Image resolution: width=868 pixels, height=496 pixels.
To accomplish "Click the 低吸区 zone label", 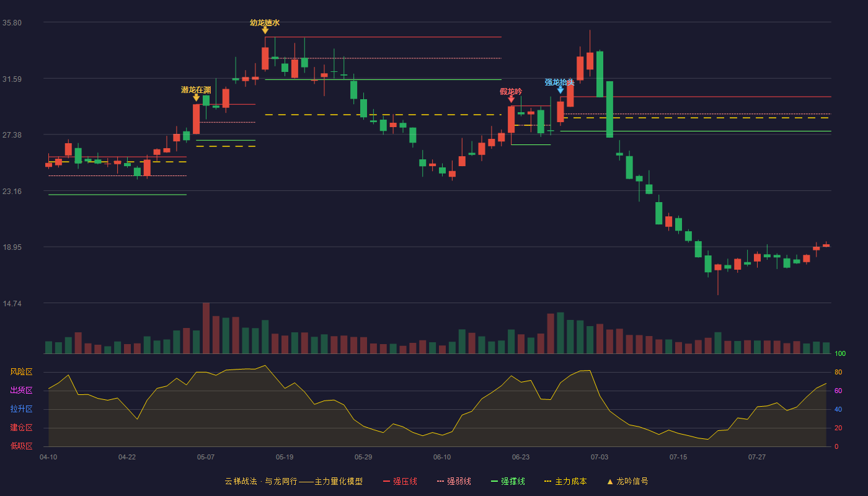I will (x=21, y=446).
